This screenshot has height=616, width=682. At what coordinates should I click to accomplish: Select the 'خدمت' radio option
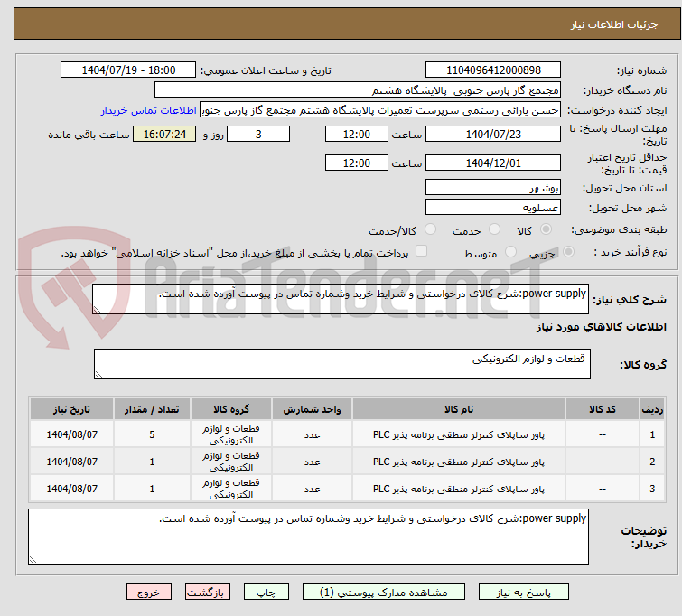click(x=495, y=230)
